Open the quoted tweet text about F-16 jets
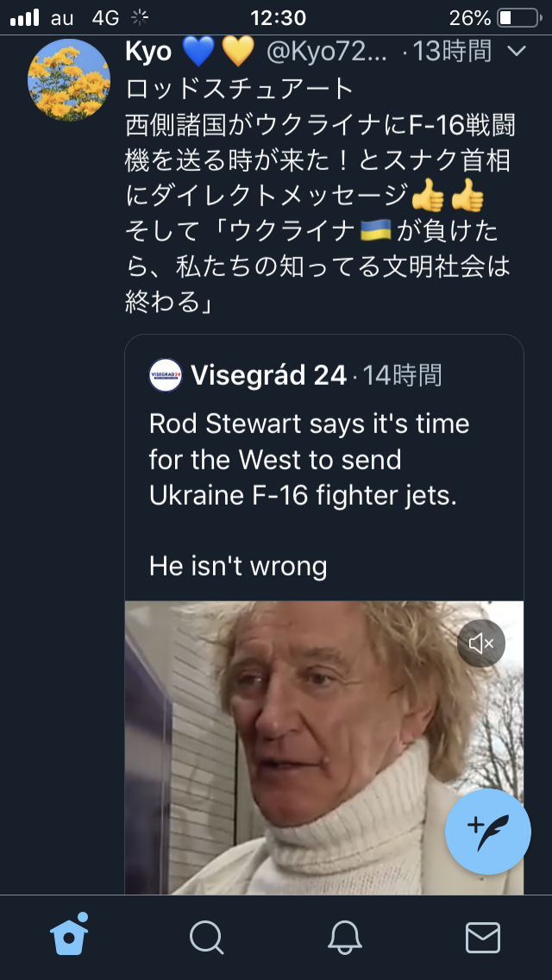Viewport: 552px width, 980px height. coord(309,494)
